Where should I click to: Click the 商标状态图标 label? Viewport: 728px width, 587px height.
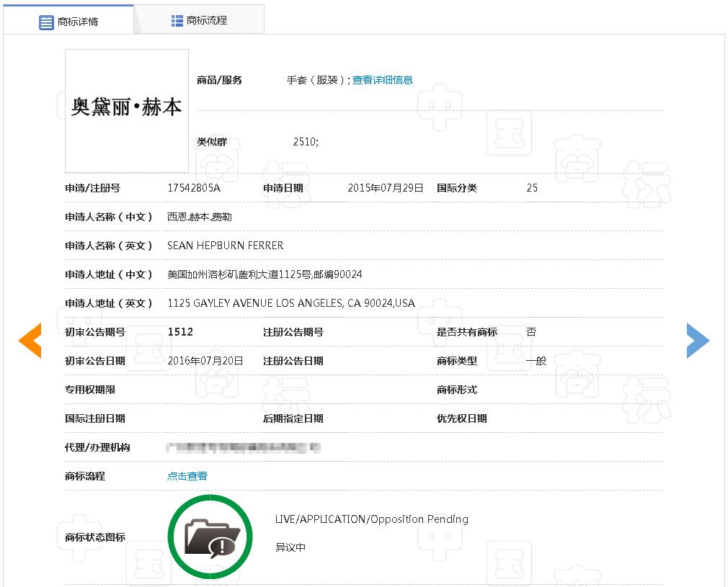click(x=95, y=537)
